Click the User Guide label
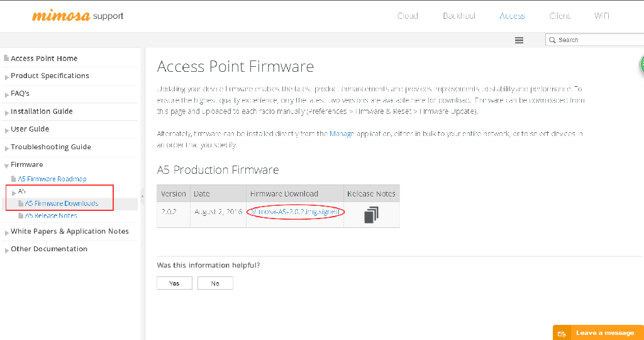Viewport: 644px width, 340px height. [x=30, y=129]
